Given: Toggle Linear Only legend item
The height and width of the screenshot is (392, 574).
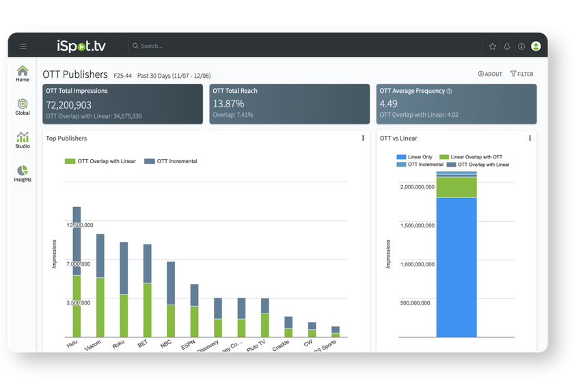Looking at the screenshot, I should pos(414,156).
